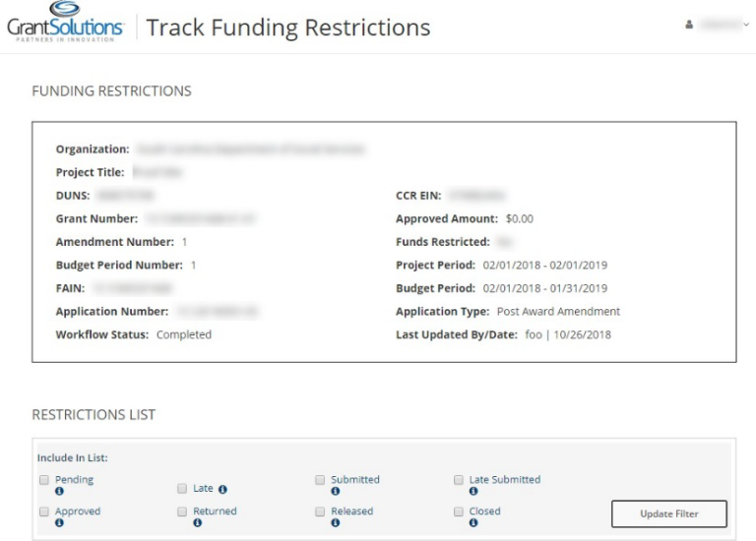Enable the Pending checkbox
The height and width of the screenshot is (541, 756).
[43, 480]
